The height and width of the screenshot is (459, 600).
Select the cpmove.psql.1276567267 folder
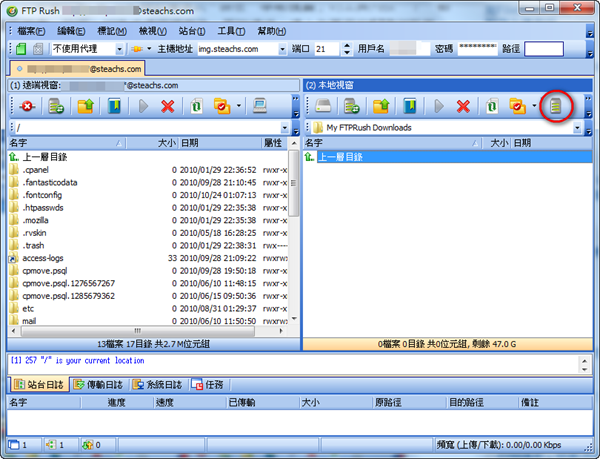(68, 283)
